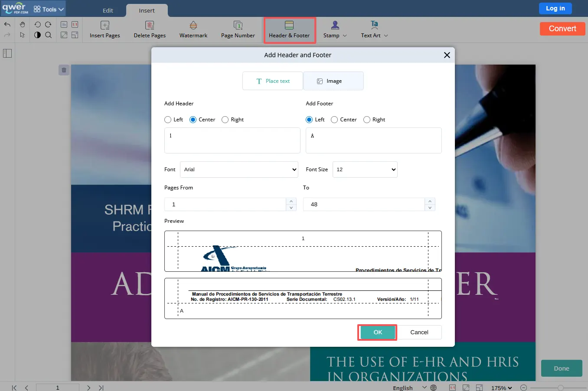The height and width of the screenshot is (391, 588).
Task: Click the footer text input box
Action: pos(374,140)
